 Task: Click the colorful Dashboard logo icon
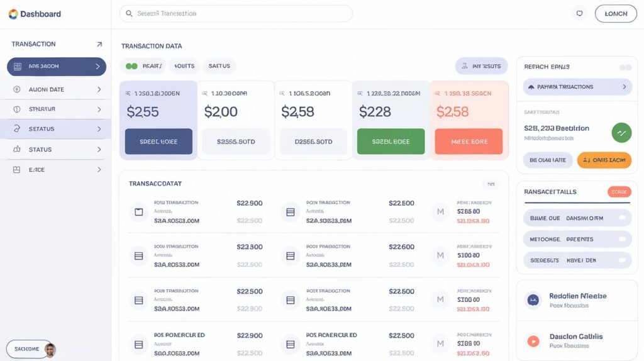[x=13, y=14]
